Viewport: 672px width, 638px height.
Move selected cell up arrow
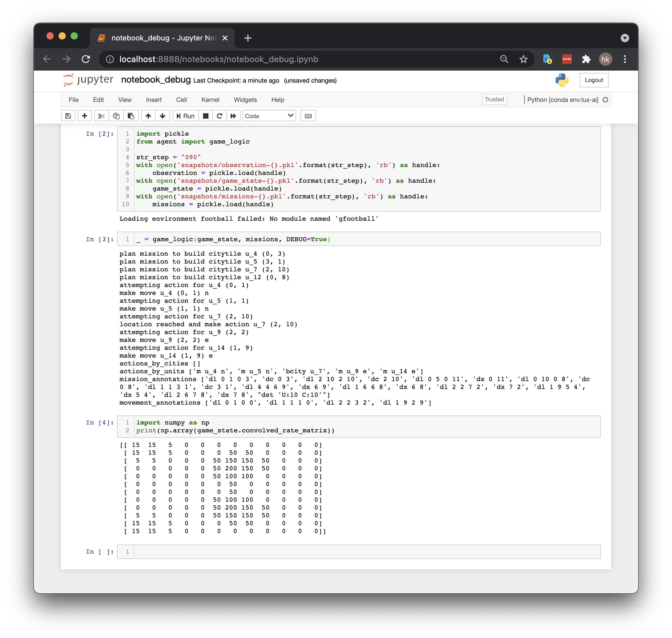(148, 116)
